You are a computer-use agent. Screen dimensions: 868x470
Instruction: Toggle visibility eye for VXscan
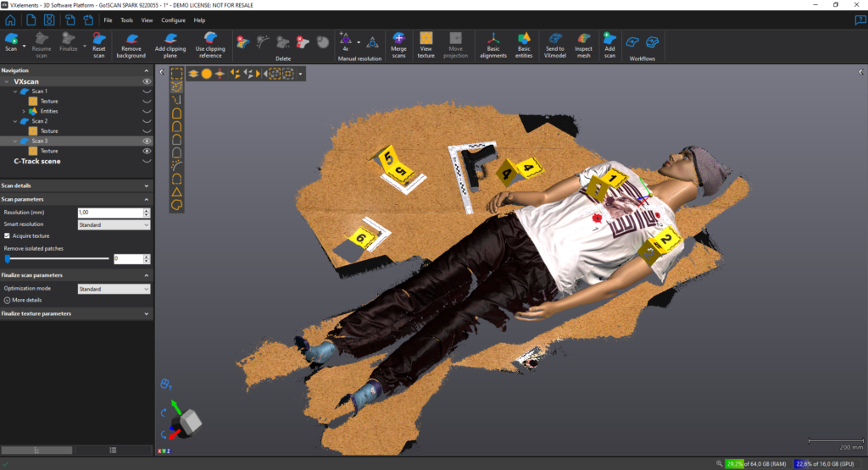tap(147, 81)
